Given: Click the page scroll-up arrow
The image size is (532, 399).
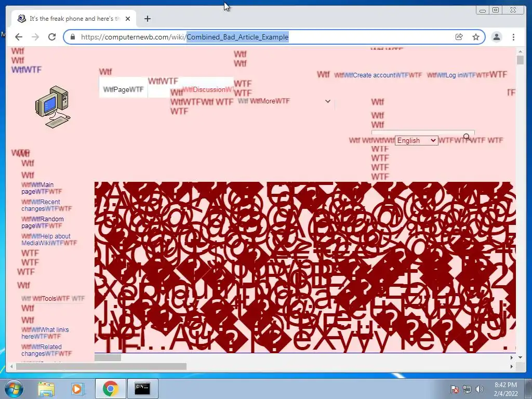Looking at the screenshot, I should click(x=520, y=51).
